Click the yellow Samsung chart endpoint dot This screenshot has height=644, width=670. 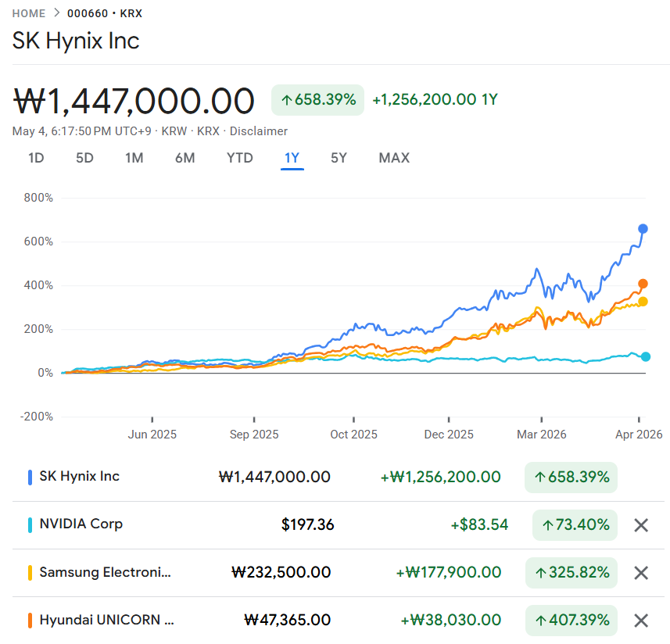[x=643, y=302]
